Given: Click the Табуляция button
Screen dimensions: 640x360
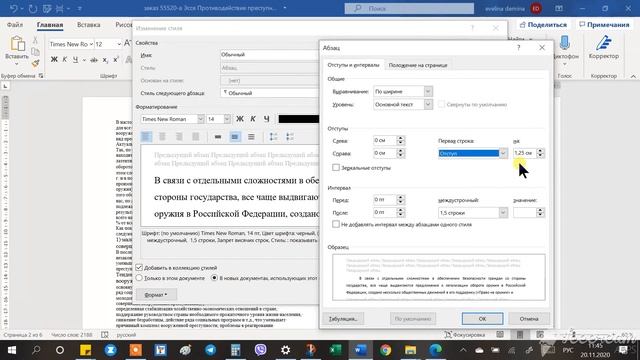Looking at the screenshot, I should [343, 319].
